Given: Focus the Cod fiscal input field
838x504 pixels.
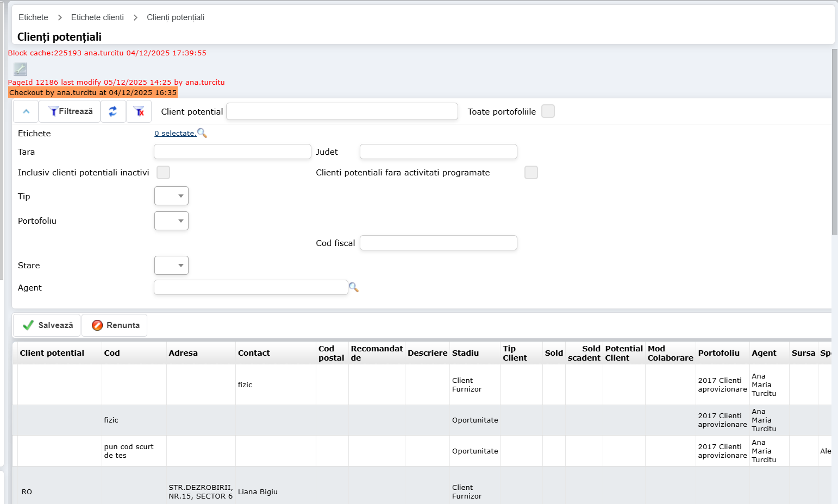Looking at the screenshot, I should (438, 243).
